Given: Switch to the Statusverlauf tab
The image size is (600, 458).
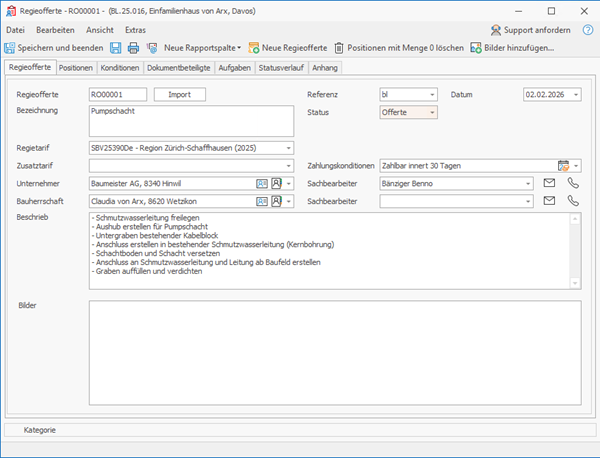Looking at the screenshot, I should click(x=281, y=68).
